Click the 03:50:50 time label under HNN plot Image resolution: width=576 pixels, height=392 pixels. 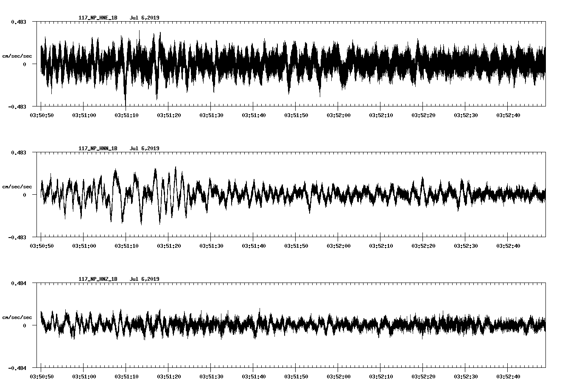(42, 246)
